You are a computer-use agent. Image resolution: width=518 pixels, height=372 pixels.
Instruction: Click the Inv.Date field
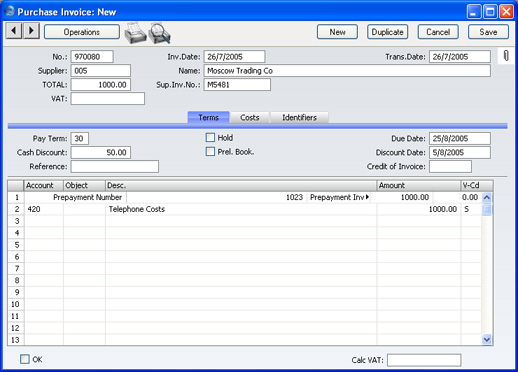tap(235, 57)
